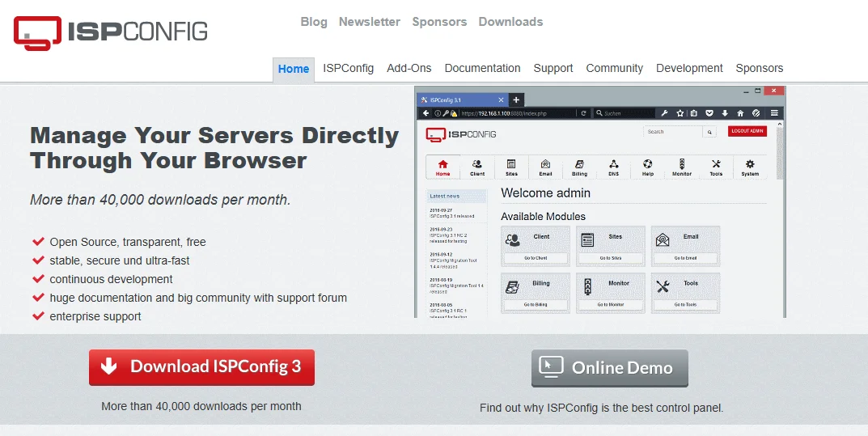This screenshot has height=436, width=868.
Task: Launch the gray Online Demo button
Action: tap(609, 368)
